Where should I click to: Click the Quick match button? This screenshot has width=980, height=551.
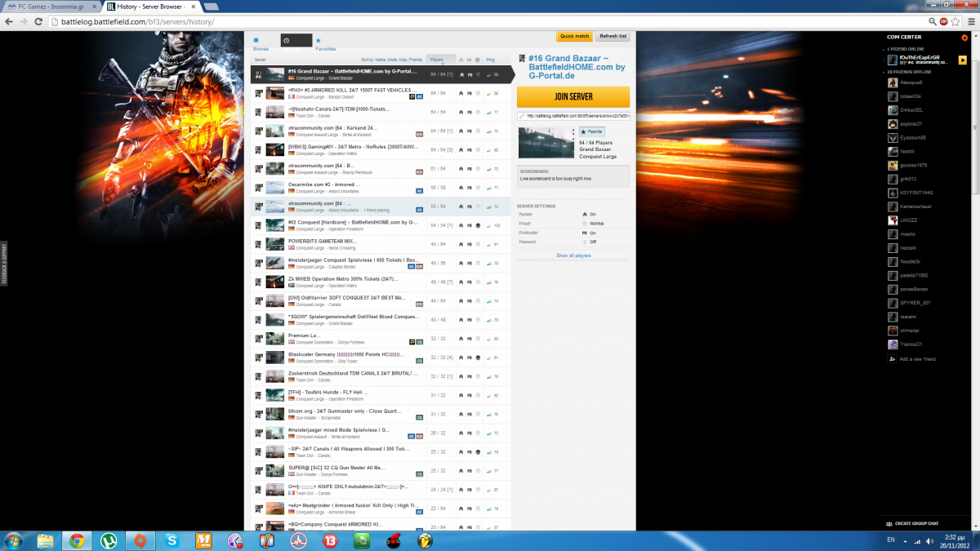click(575, 36)
